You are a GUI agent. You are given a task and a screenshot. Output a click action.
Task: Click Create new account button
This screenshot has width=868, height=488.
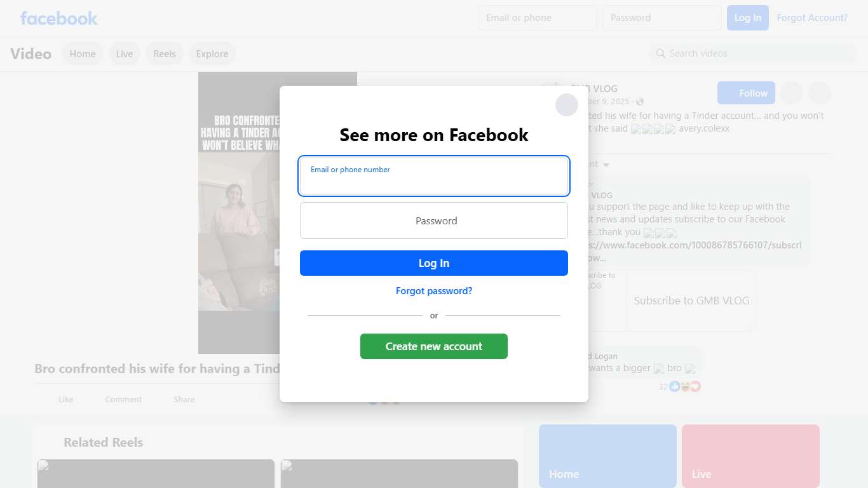434,346
